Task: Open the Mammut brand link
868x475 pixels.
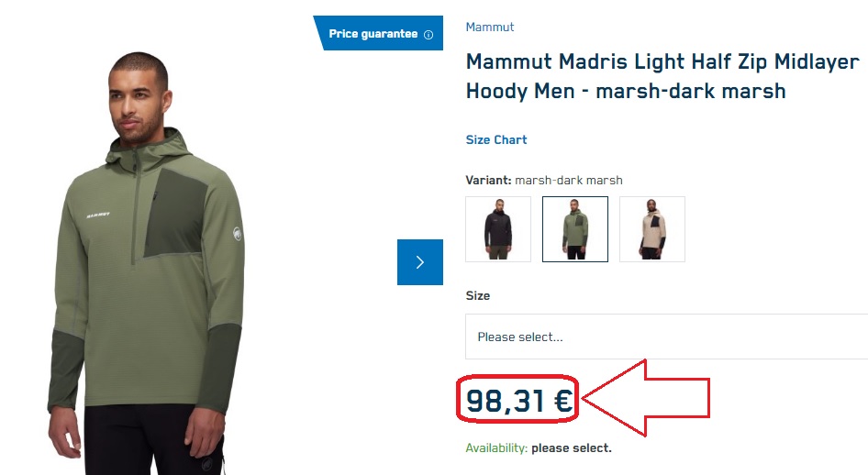Action: coord(490,28)
